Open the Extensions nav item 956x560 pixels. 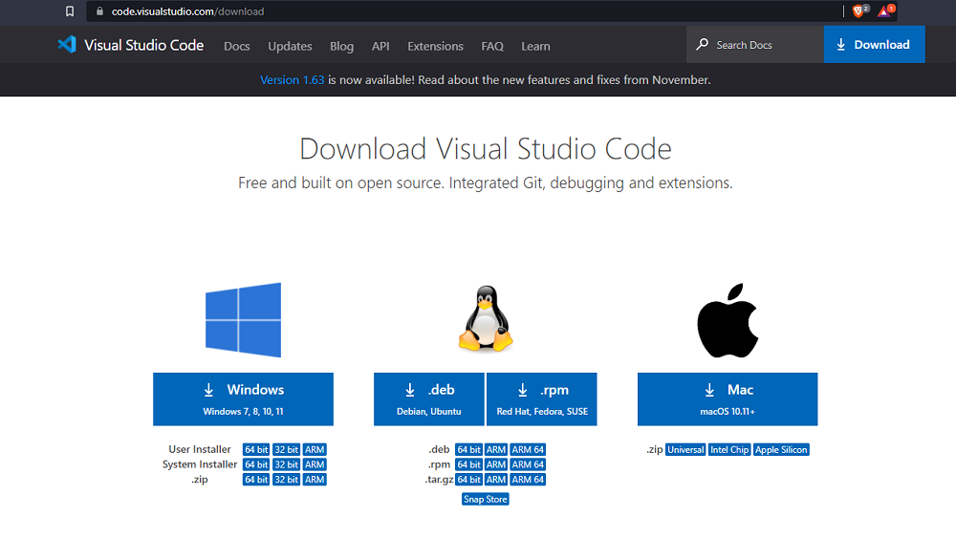pos(435,46)
